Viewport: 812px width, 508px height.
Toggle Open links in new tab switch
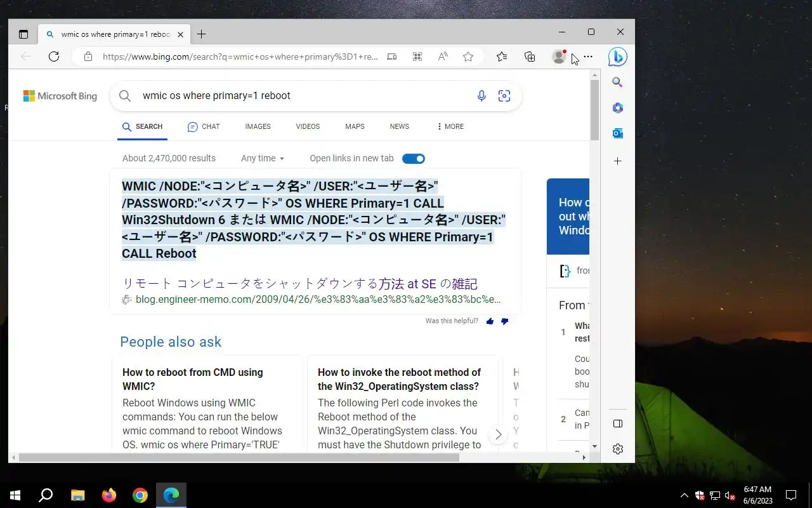pyautogui.click(x=414, y=158)
